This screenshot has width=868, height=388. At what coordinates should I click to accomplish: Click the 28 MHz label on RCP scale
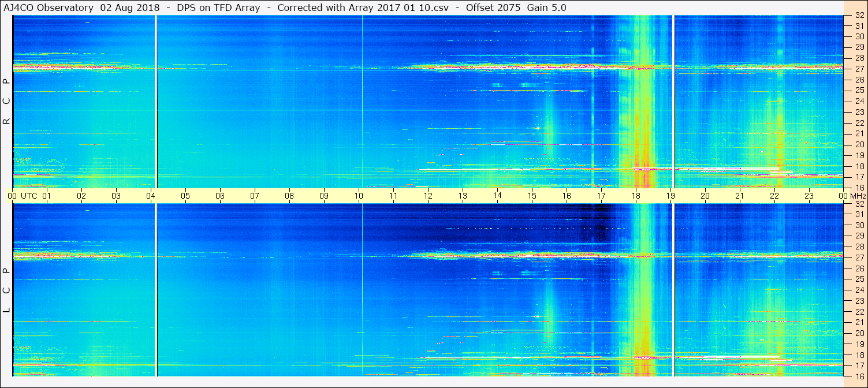859,58
